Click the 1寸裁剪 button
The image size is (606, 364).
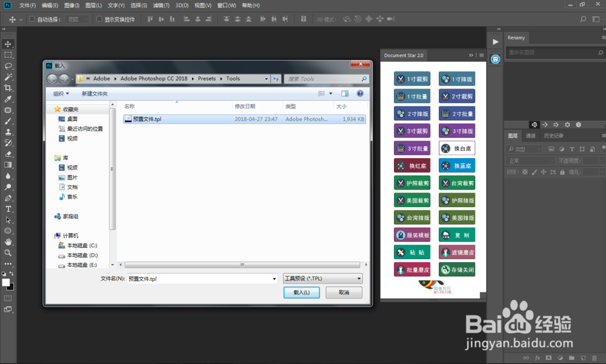(x=412, y=79)
